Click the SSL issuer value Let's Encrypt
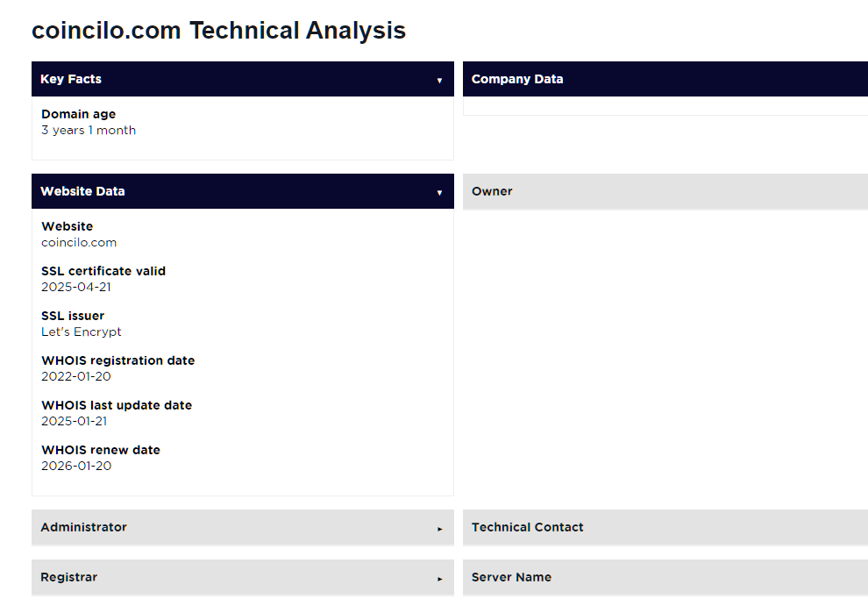The height and width of the screenshot is (613, 868). pos(82,332)
